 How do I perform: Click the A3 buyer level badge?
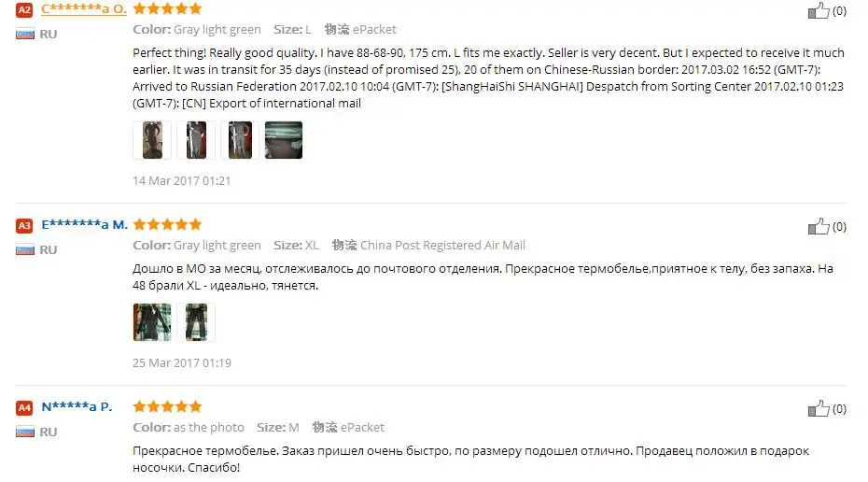point(24,225)
